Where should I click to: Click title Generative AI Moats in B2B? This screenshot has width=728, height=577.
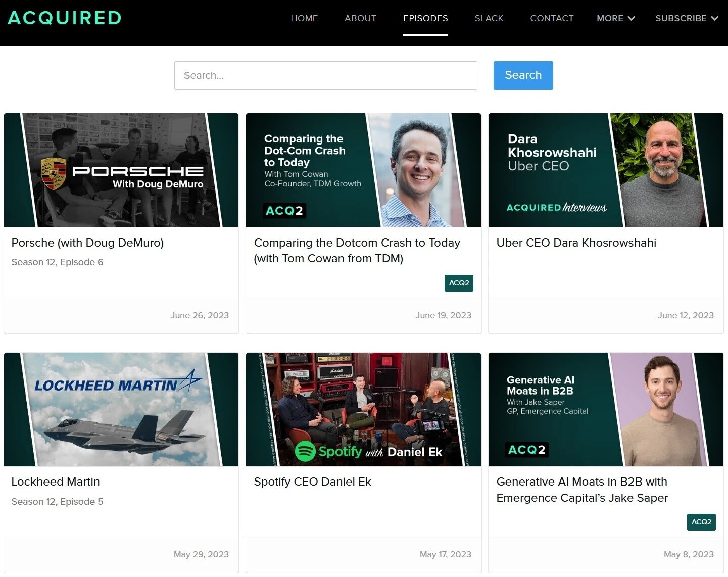[582, 490]
